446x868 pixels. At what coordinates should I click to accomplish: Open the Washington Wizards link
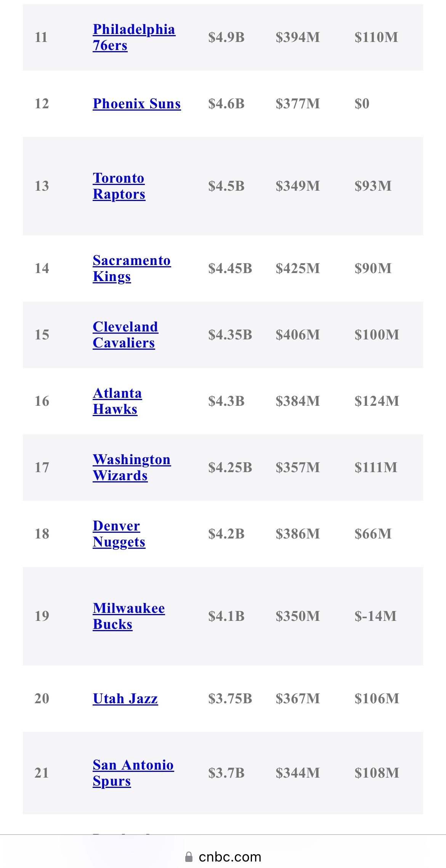click(x=132, y=467)
